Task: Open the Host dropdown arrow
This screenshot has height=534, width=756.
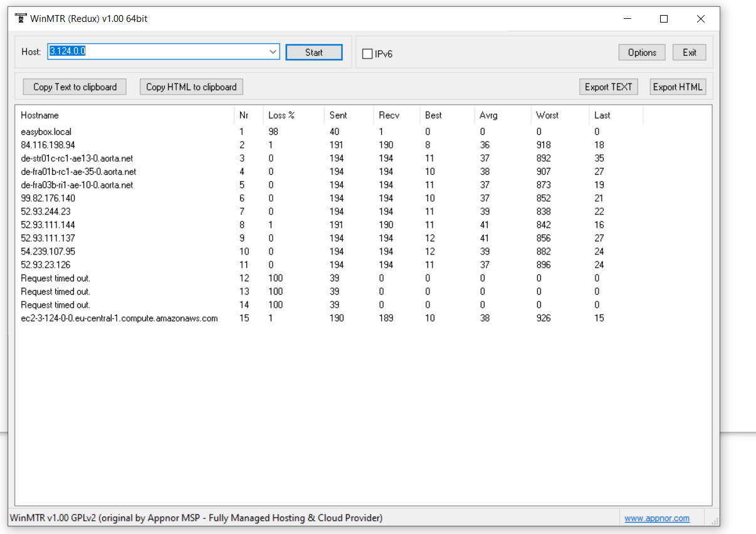Action: point(273,52)
